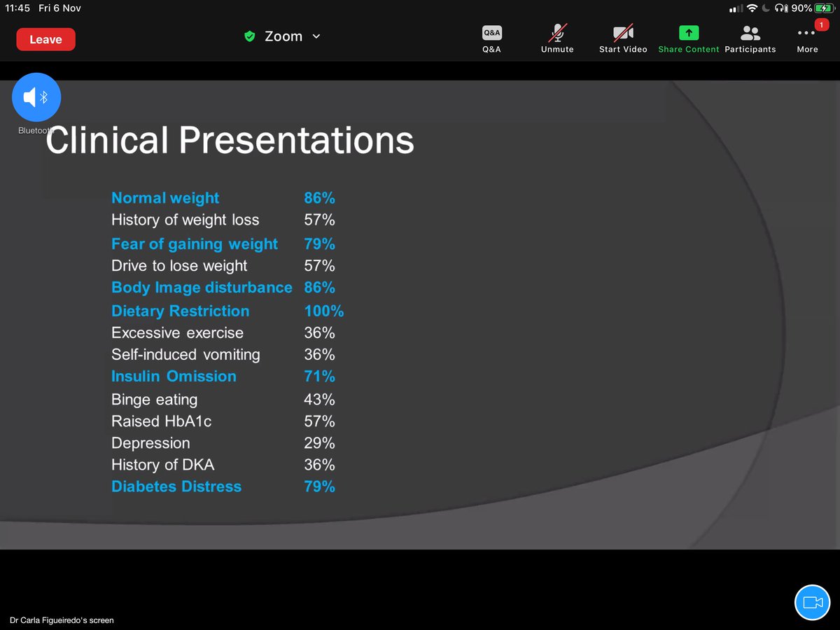Tap 'Diabetes Distress' text
The height and width of the screenshot is (630, 840).
point(176,486)
